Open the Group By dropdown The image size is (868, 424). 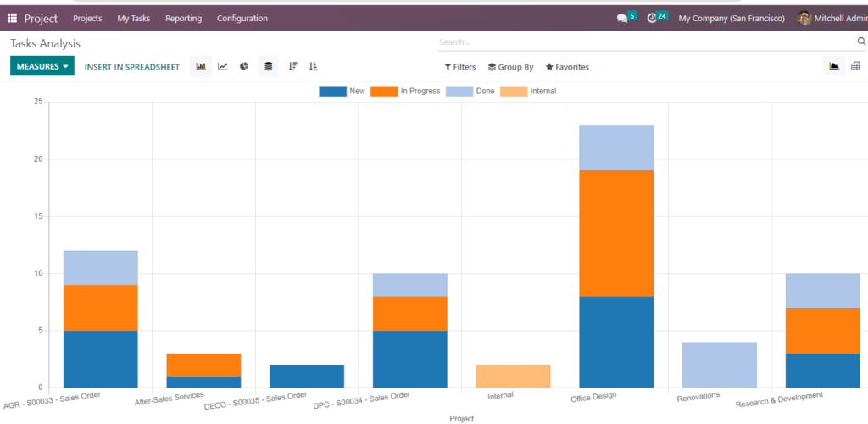point(510,67)
